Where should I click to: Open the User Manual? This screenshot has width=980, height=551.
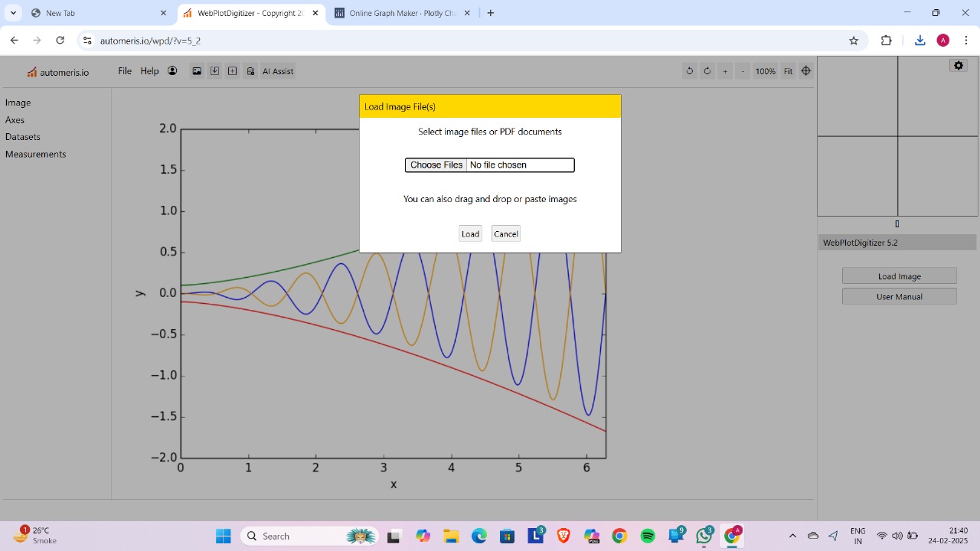899,296
